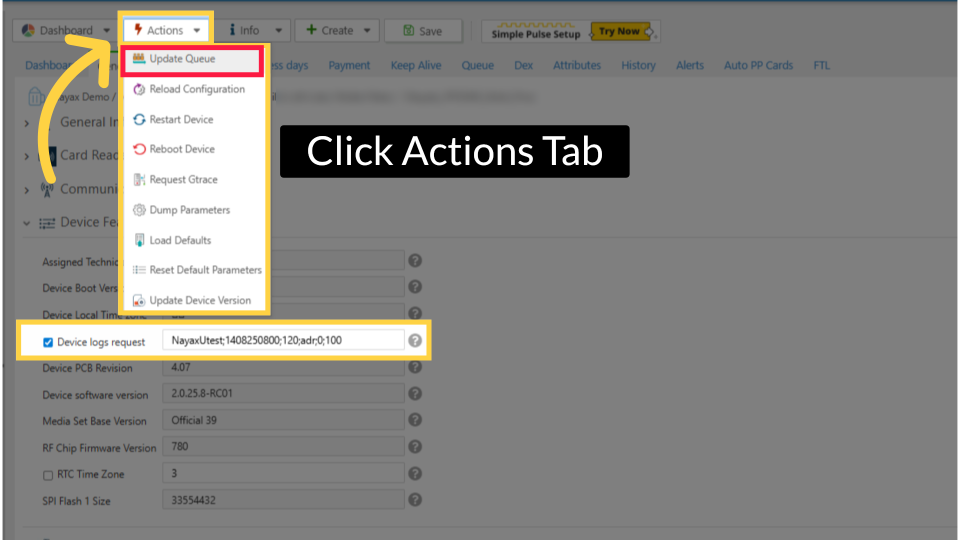Click help icon beside Device logs request
This screenshot has width=960, height=540.
point(415,341)
